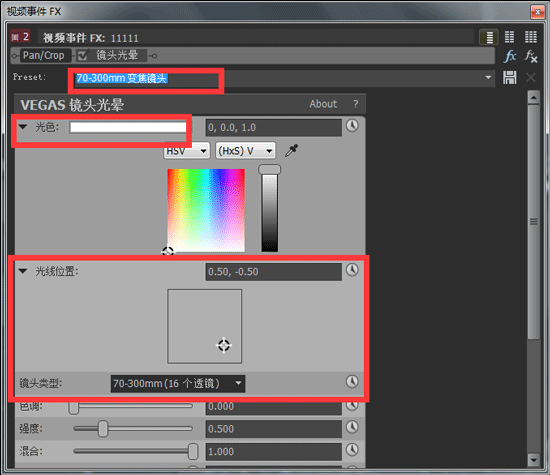The width and height of the screenshot is (550, 475).
Task: Animate 色调 with its clock icon
Action: pos(352,406)
